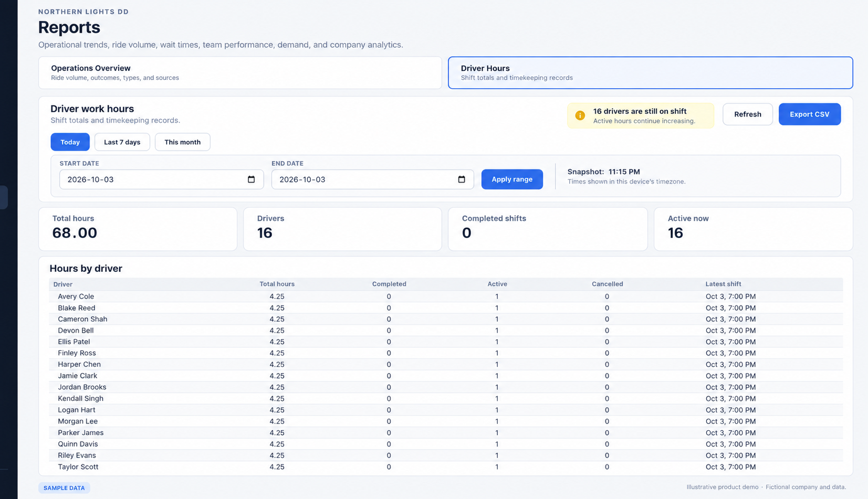Click the Latest shift column header
This screenshot has height=499, width=868.
723,284
